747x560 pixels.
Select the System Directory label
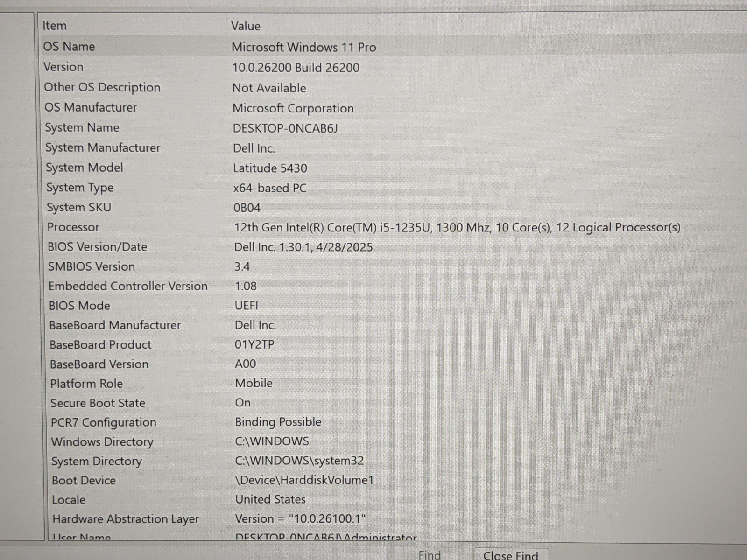tap(97, 462)
